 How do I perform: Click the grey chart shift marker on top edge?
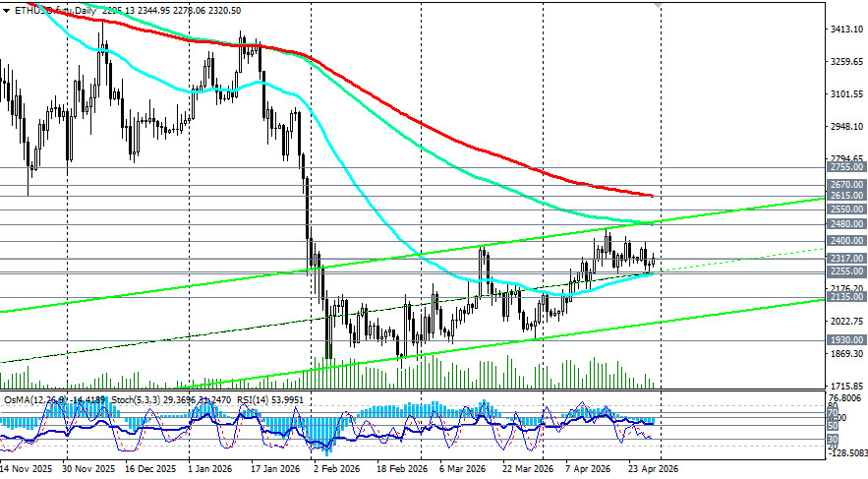658,5
